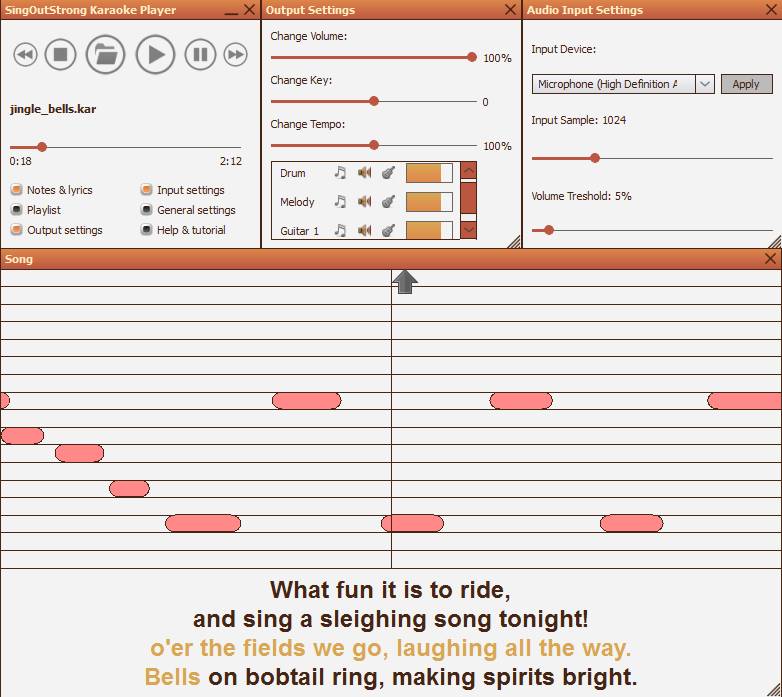This screenshot has width=782, height=697.
Task: Toggle the Output settings panel
Action: click(x=56, y=230)
